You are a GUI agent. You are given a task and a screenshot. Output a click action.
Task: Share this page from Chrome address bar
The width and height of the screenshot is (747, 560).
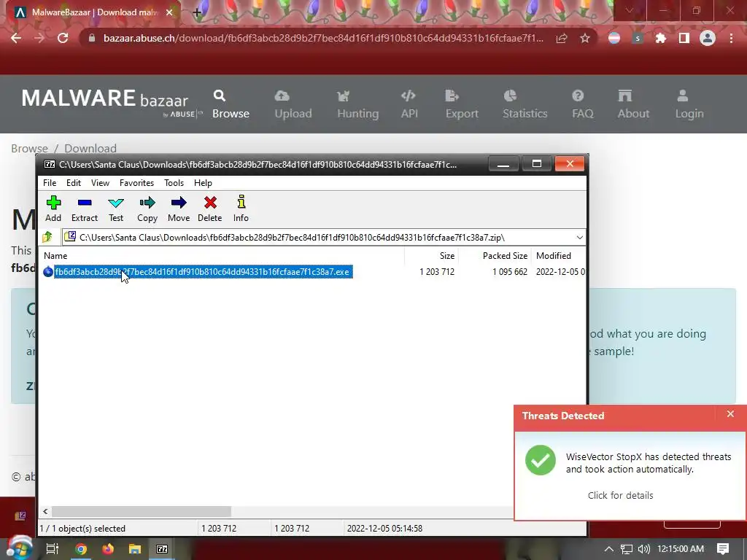tap(562, 38)
